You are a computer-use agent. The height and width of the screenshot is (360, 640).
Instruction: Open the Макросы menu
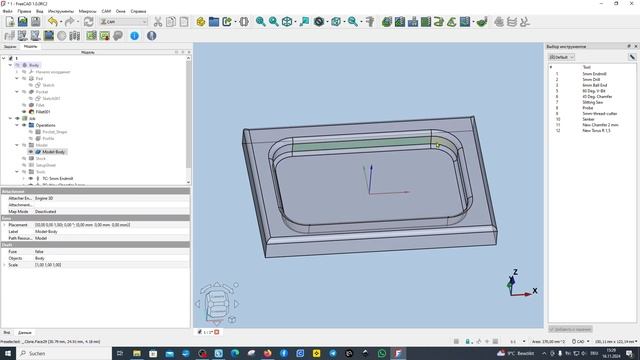tap(87, 11)
